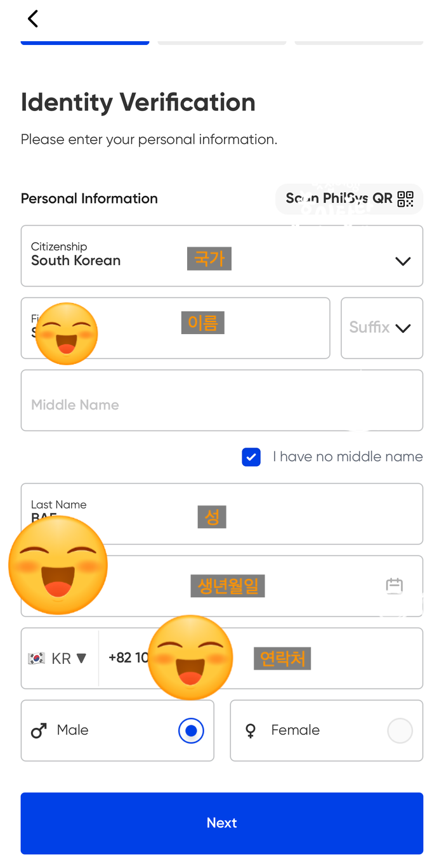The width and height of the screenshot is (444, 868).
Task: Open the KR country code selector
Action: (60, 658)
